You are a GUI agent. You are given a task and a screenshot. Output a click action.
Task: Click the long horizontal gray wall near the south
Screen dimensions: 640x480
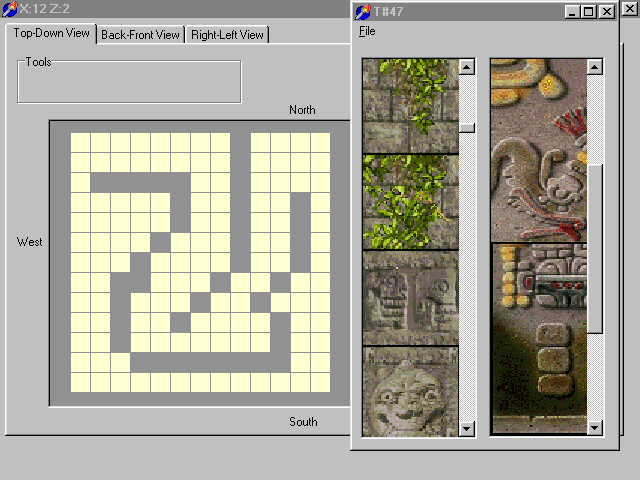pos(210,362)
